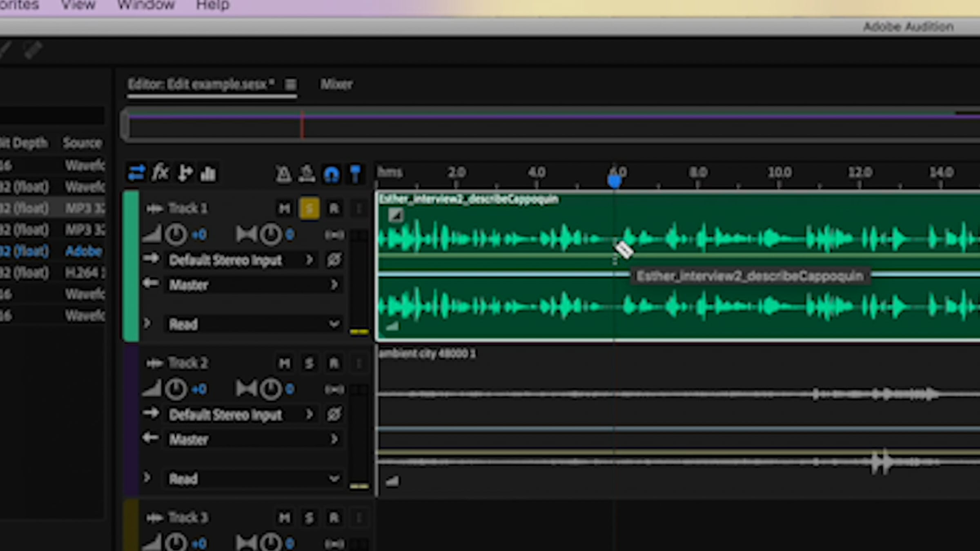Click the Sends icon in track toolbar
The image size is (980, 551).
pyautogui.click(x=185, y=173)
